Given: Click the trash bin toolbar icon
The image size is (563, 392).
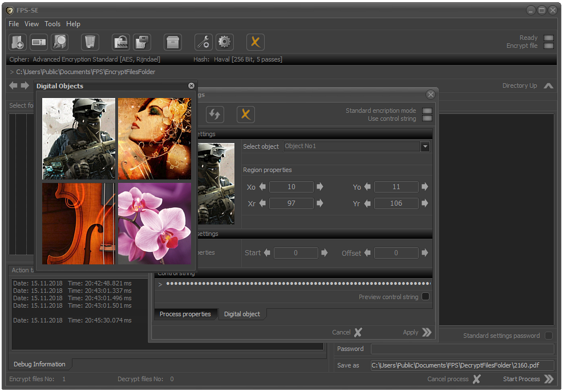Looking at the screenshot, I should (x=90, y=42).
